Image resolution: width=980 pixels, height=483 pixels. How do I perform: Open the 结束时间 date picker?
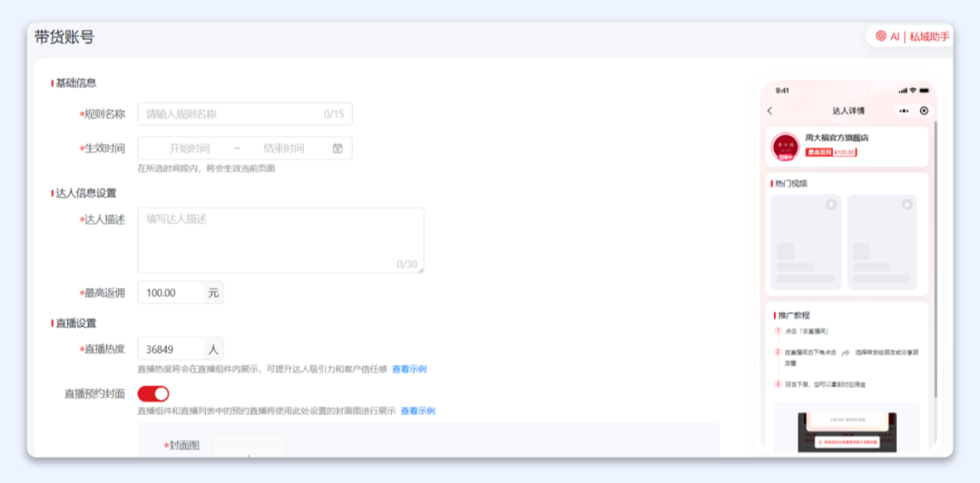(283, 148)
